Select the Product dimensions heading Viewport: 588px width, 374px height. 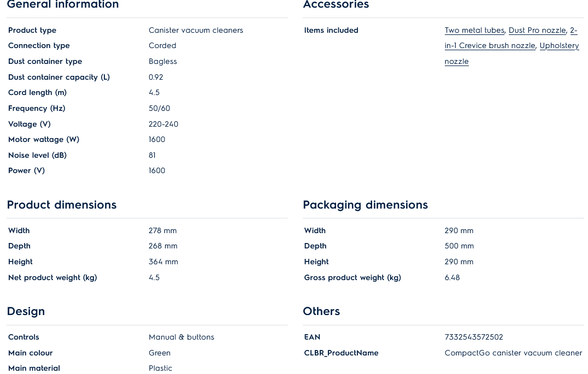point(62,205)
